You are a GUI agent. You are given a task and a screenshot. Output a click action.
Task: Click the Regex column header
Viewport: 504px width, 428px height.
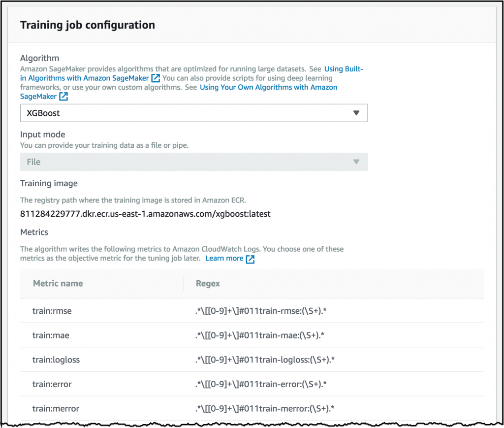pos(208,283)
